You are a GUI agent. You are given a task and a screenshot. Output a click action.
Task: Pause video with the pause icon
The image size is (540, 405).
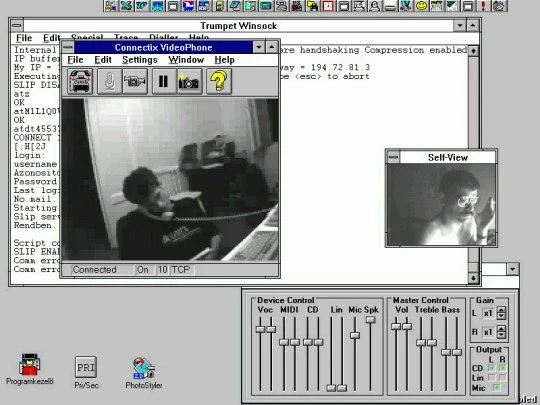pyautogui.click(x=164, y=81)
